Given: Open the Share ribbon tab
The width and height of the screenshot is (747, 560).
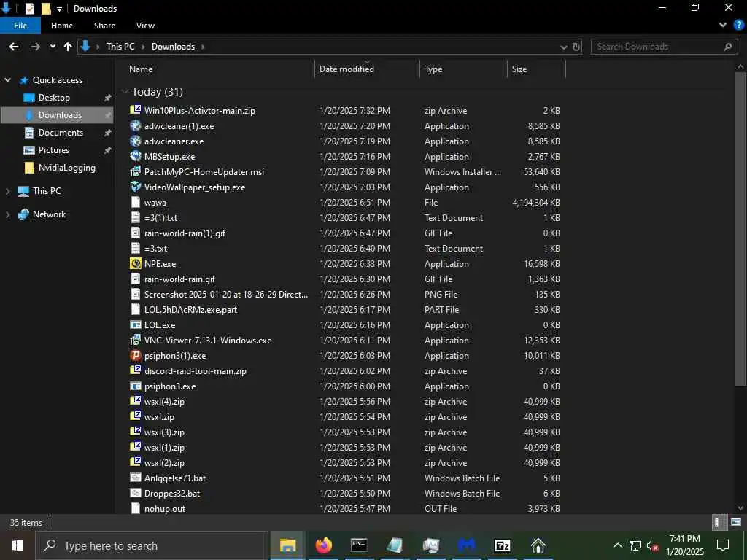Looking at the screenshot, I should click(104, 26).
